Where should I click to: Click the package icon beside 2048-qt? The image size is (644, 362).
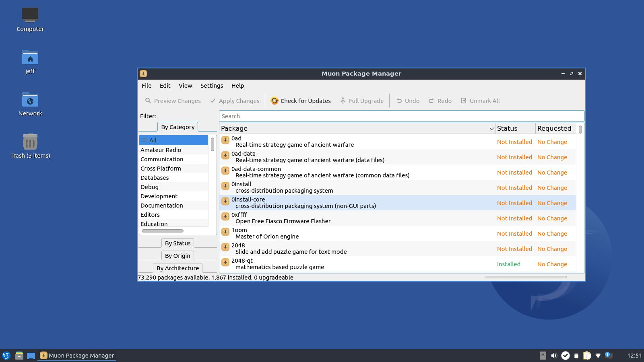click(x=225, y=262)
